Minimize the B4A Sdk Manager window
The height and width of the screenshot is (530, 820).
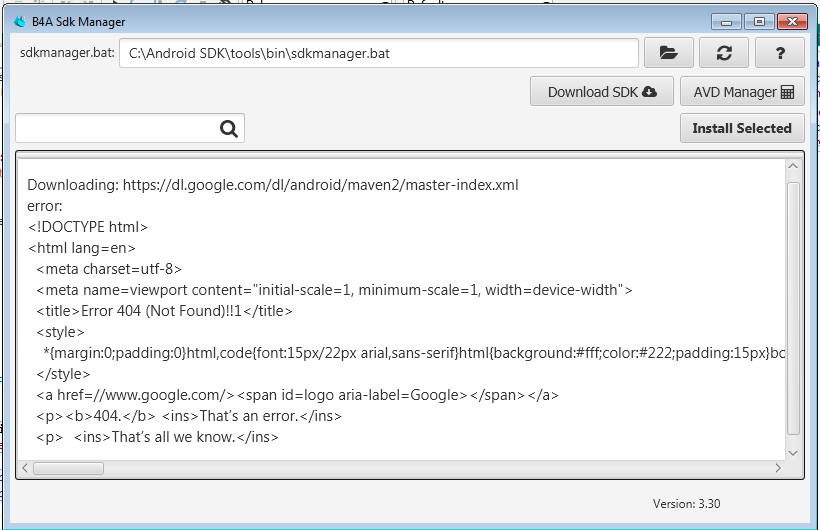[726, 21]
